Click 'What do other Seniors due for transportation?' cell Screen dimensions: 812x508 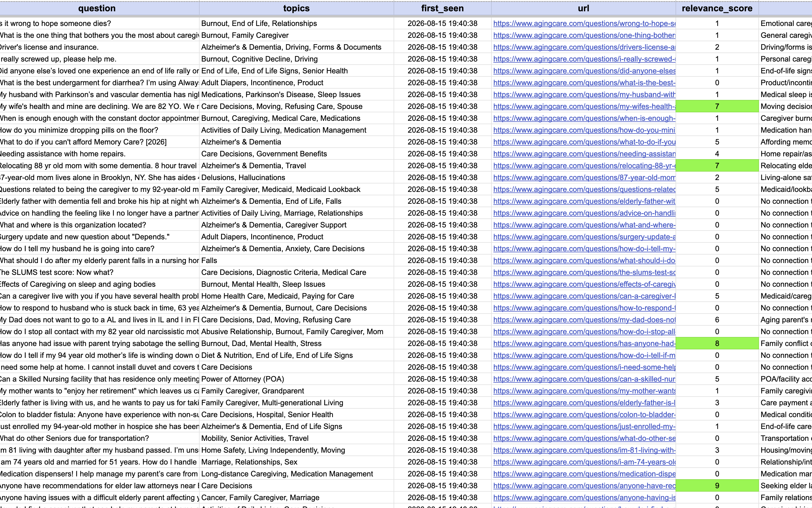click(x=99, y=439)
